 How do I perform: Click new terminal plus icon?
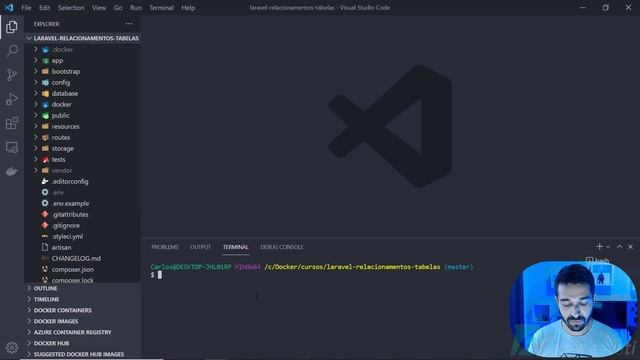click(599, 247)
